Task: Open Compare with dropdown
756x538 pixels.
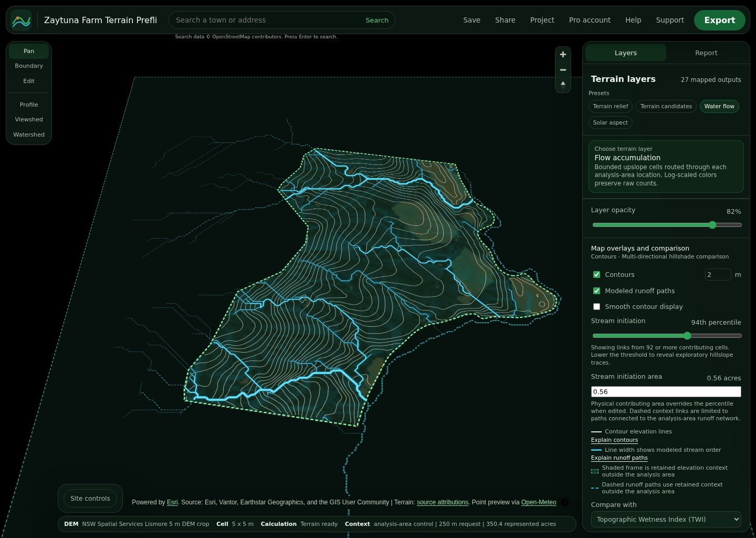Action: pyautogui.click(x=666, y=520)
